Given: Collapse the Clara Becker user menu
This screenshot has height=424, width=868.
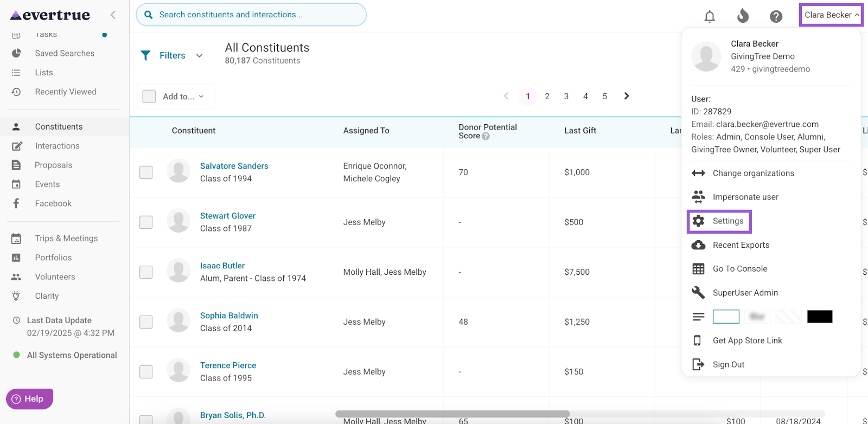Looking at the screenshot, I should [x=831, y=15].
